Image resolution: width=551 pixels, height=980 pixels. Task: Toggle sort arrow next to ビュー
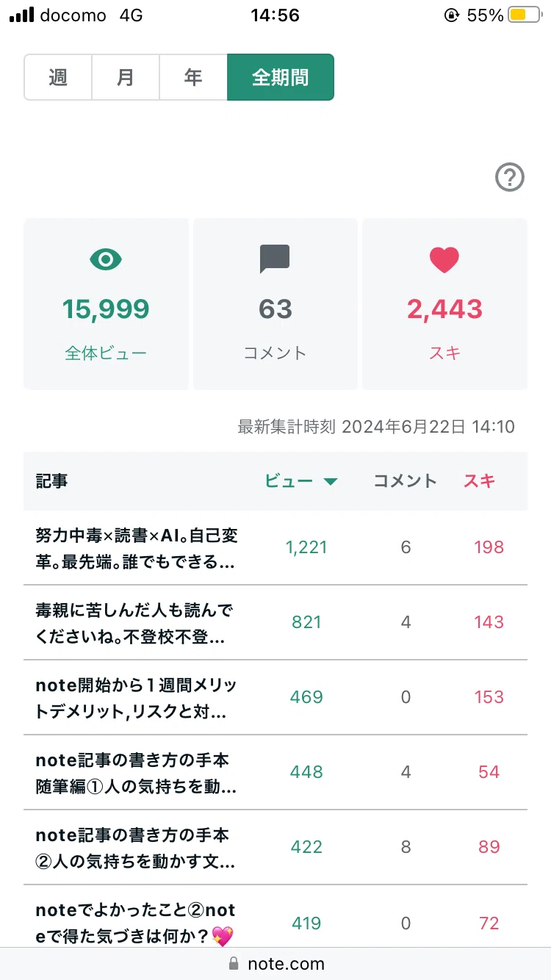[x=331, y=482]
